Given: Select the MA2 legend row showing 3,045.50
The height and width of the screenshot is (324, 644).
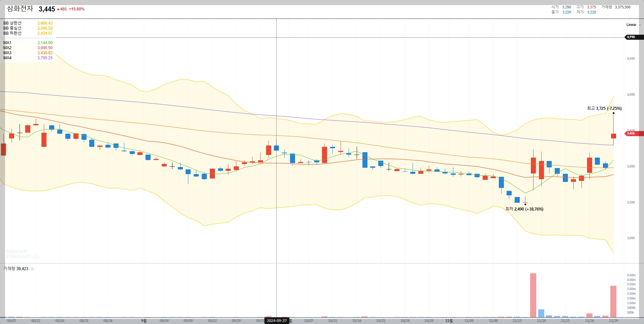Looking at the screenshot, I should (x=28, y=48).
